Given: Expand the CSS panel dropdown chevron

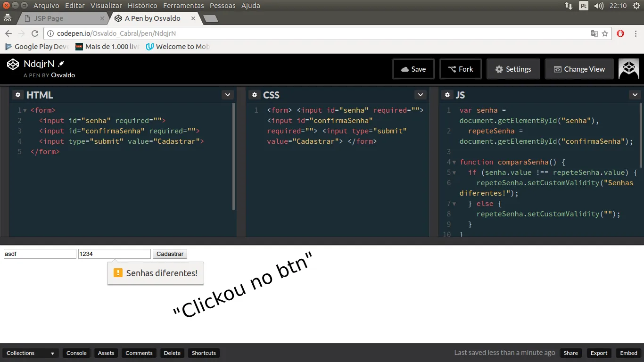Looking at the screenshot, I should [421, 95].
